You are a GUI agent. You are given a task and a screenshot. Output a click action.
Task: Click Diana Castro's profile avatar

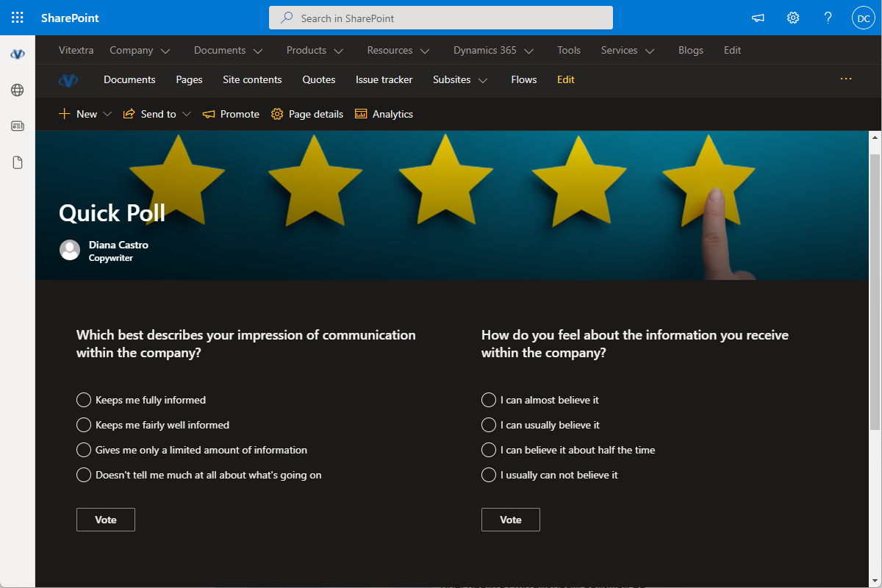(70, 250)
